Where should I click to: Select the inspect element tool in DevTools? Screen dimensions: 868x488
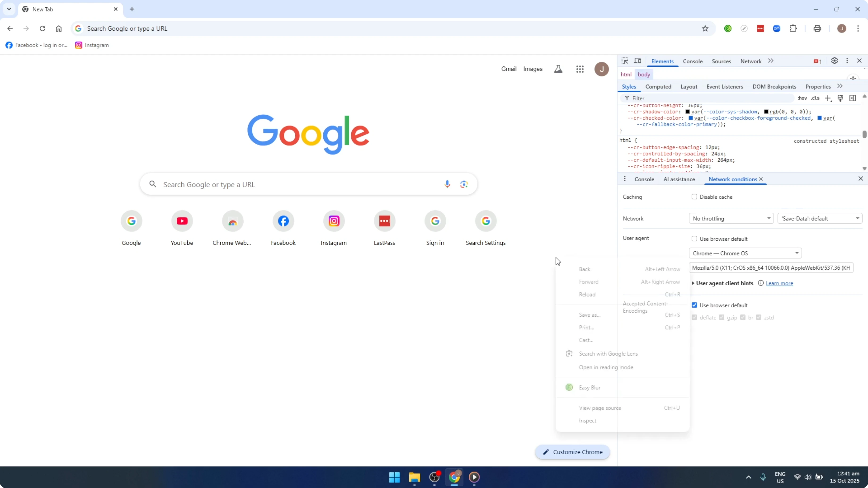coord(625,61)
